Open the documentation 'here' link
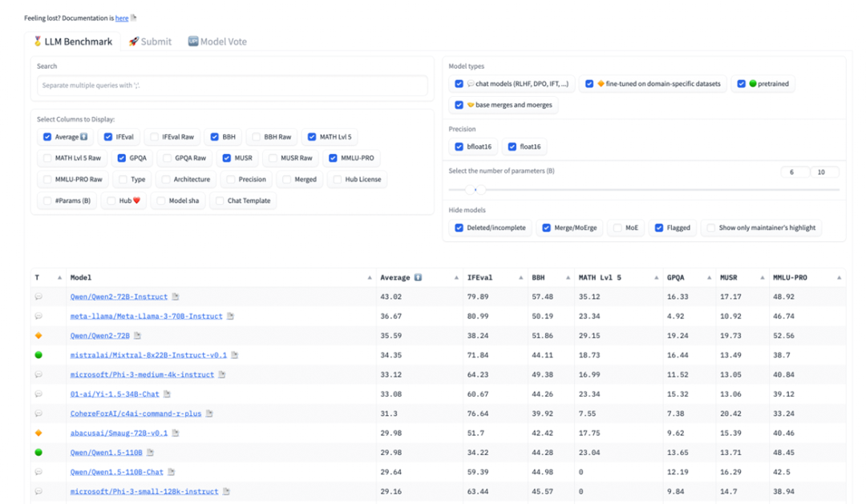 click(122, 18)
